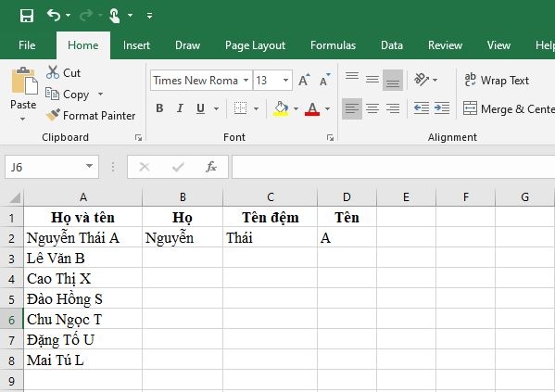Click the Merge & Center button

(x=509, y=108)
